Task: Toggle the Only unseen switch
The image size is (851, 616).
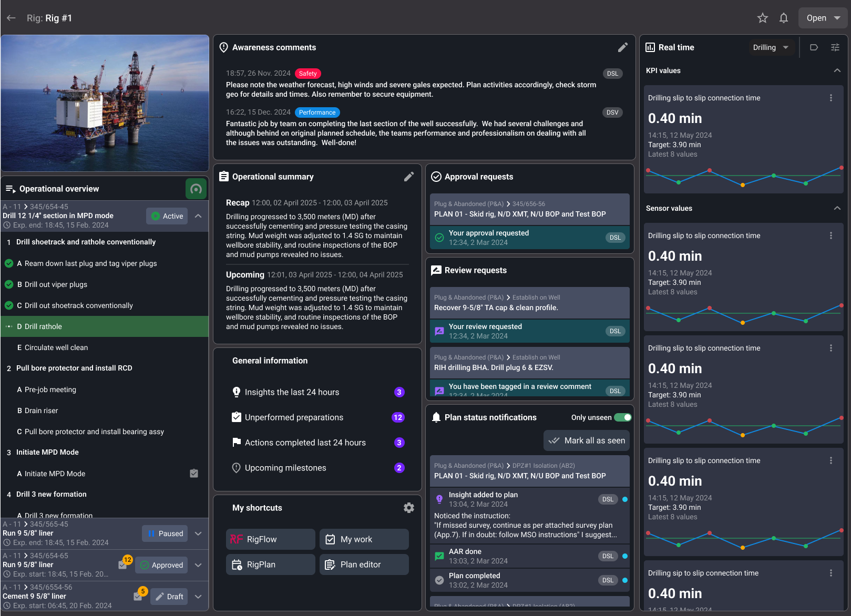Action: (x=623, y=417)
